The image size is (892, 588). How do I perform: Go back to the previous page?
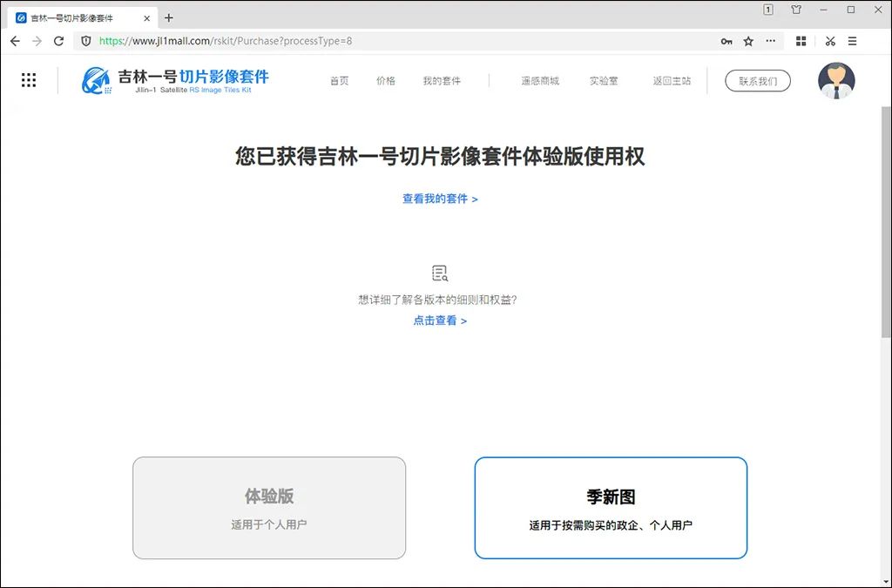coord(16,41)
